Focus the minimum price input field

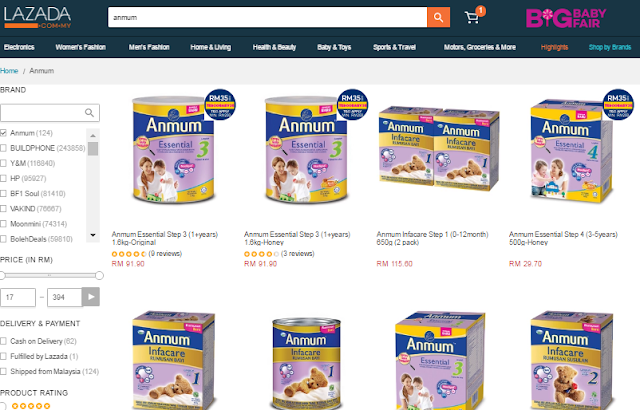[18, 297]
